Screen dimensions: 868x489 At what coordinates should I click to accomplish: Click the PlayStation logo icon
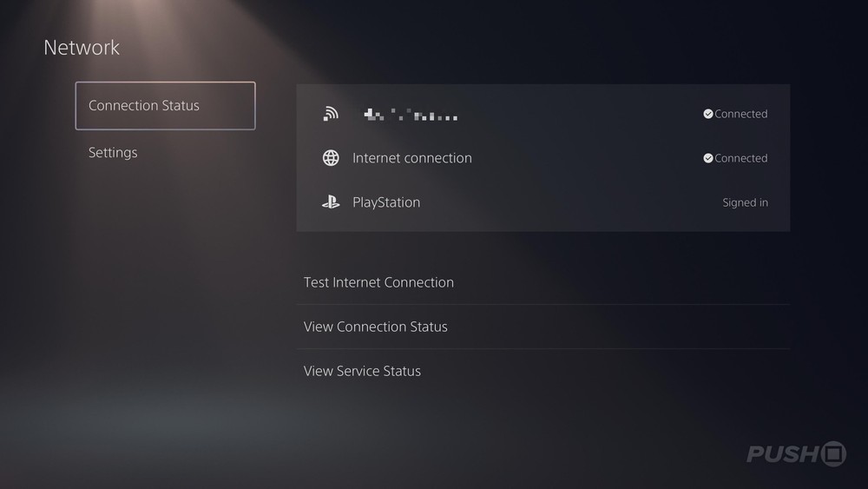click(x=331, y=202)
